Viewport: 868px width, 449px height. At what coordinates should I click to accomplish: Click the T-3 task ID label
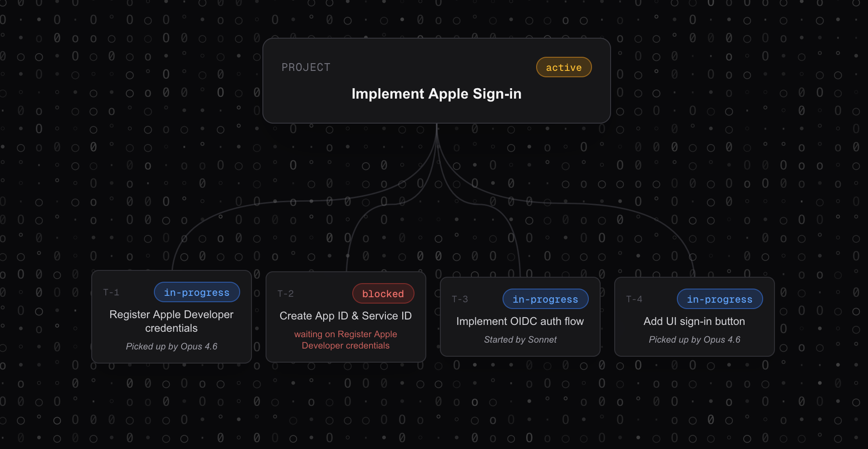tap(460, 299)
